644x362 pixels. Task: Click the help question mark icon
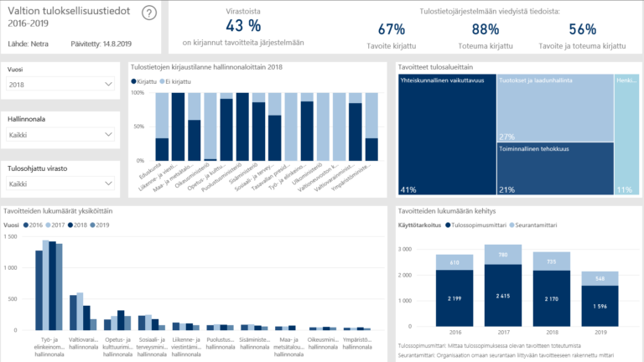[149, 13]
